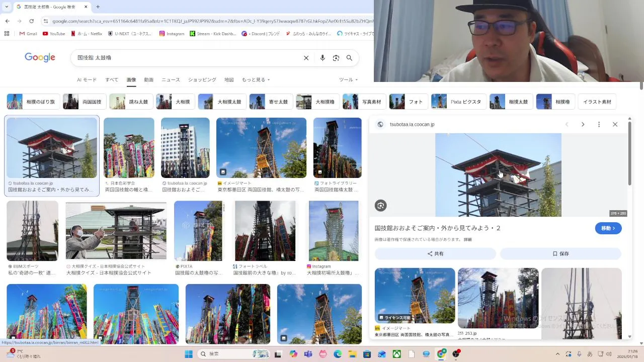Select 跳ね太鼓 suggestion chip
644x362 pixels.
[131, 102]
